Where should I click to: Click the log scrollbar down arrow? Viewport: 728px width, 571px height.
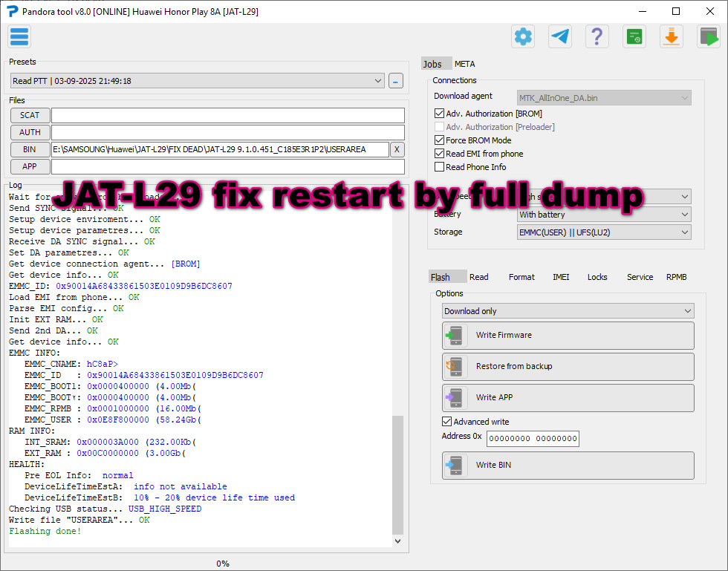point(398,541)
